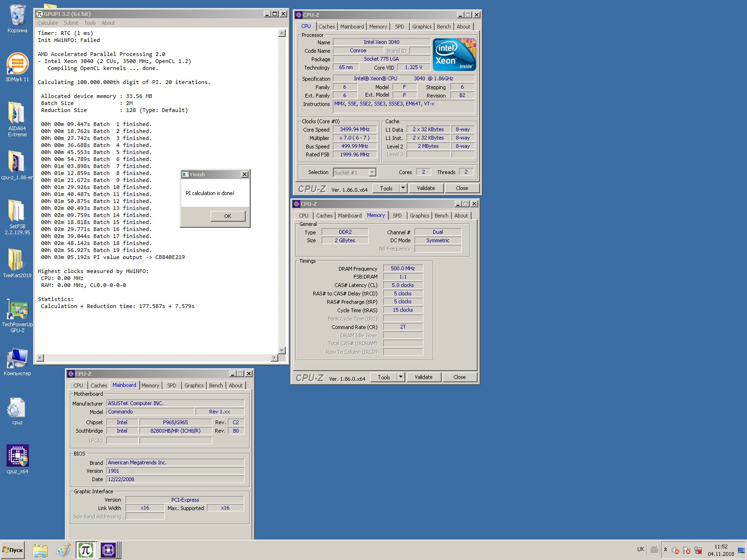Switch to Memory tab in top CPU-Z window
The width and height of the screenshot is (747, 560).
point(378,27)
